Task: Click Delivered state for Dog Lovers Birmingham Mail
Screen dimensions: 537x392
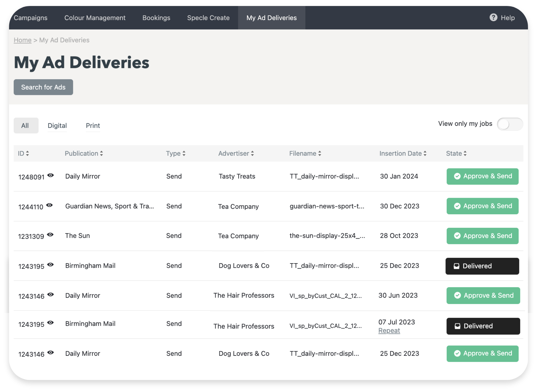Action: (482, 266)
